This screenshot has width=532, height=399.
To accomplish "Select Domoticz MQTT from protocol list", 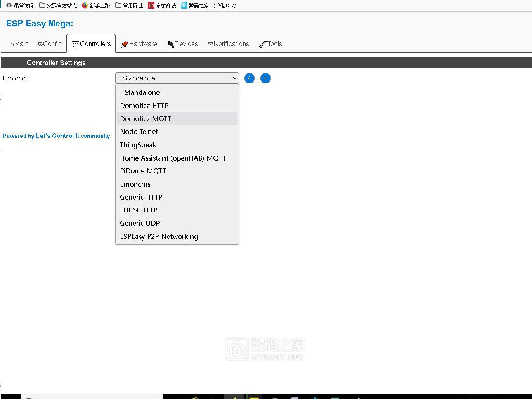I will [146, 119].
